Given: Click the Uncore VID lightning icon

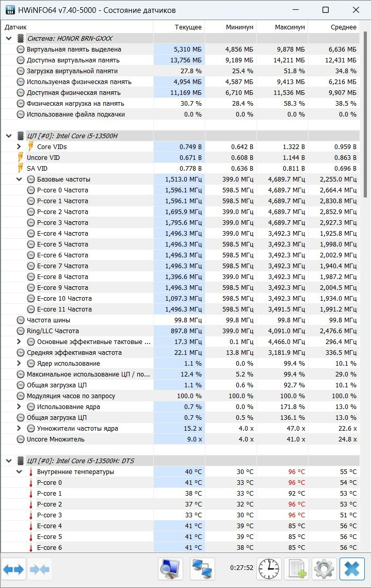Looking at the screenshot, I should point(21,157).
